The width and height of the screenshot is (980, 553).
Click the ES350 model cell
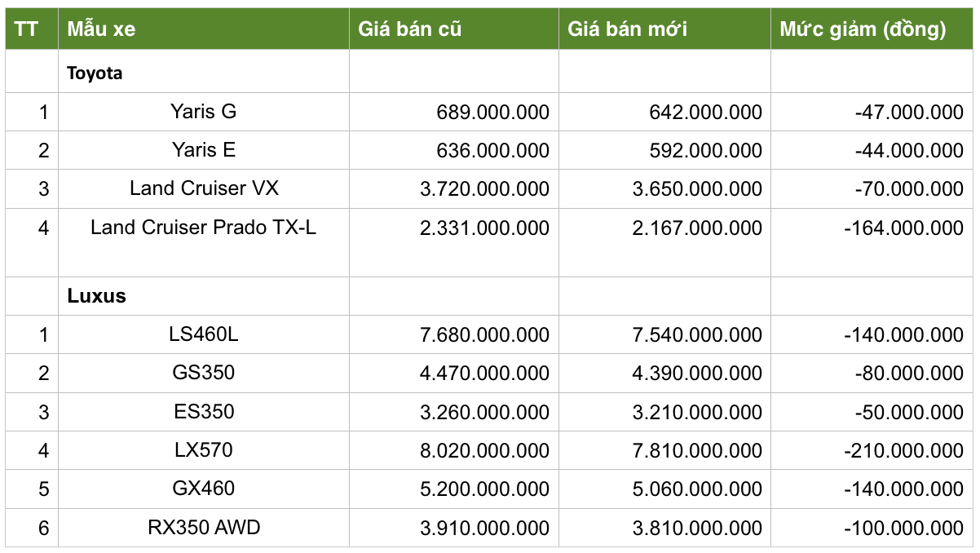pyautogui.click(x=204, y=411)
